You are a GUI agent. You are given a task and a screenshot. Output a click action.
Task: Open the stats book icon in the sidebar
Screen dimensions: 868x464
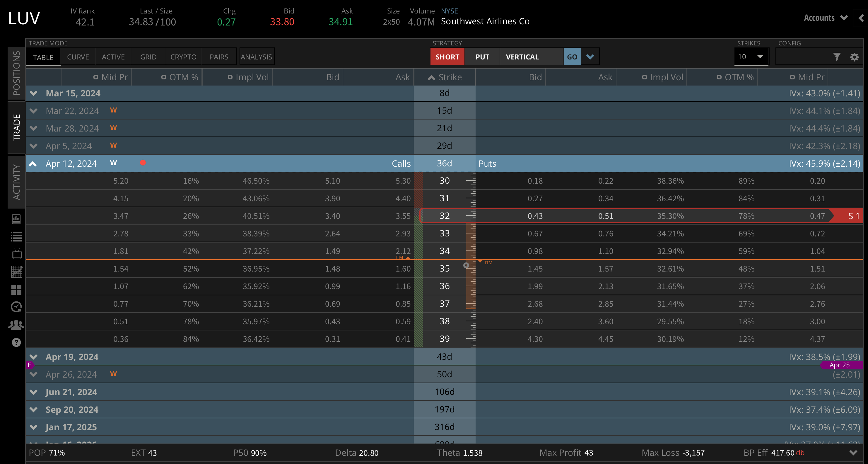pos(16,219)
